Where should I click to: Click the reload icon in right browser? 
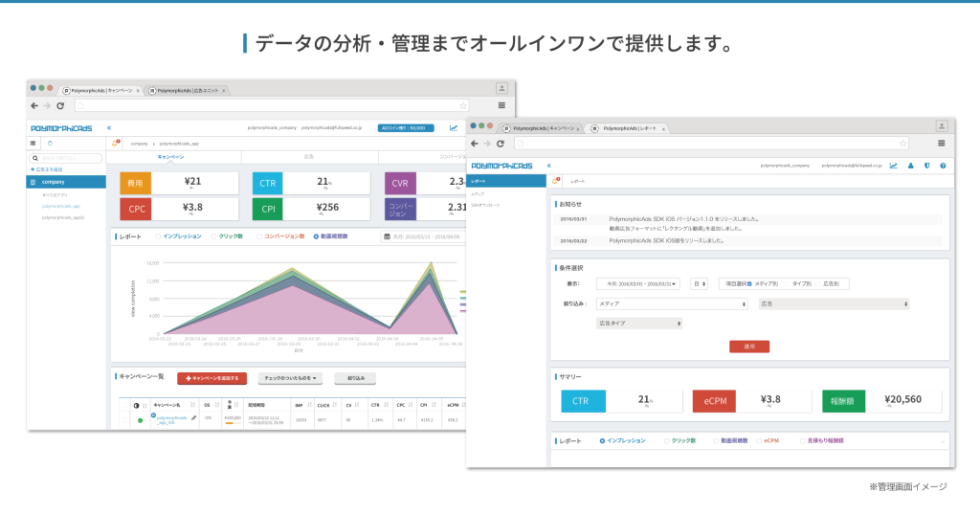[500, 144]
